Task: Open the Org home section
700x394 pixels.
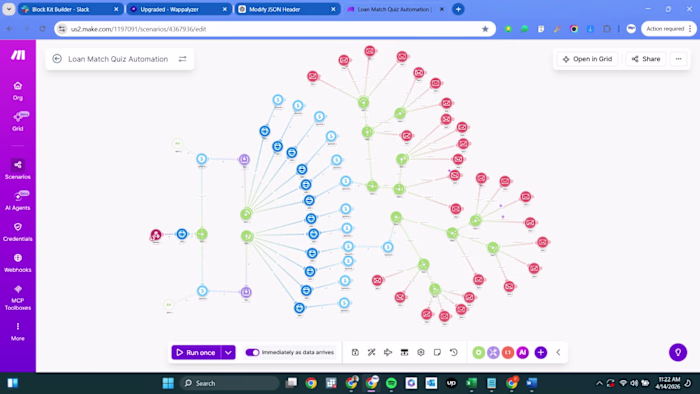Action: tap(17, 91)
